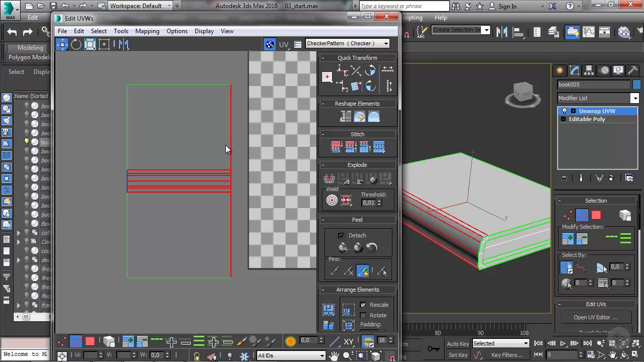Screen dimensions: 644x362
Task: Click the Key Filters button
Action: pyautogui.click(x=507, y=355)
